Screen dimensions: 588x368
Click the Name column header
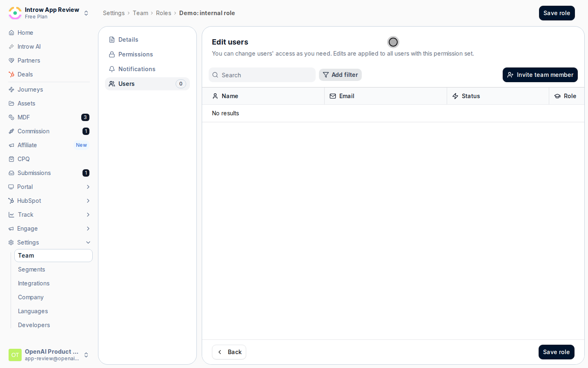(x=263, y=96)
